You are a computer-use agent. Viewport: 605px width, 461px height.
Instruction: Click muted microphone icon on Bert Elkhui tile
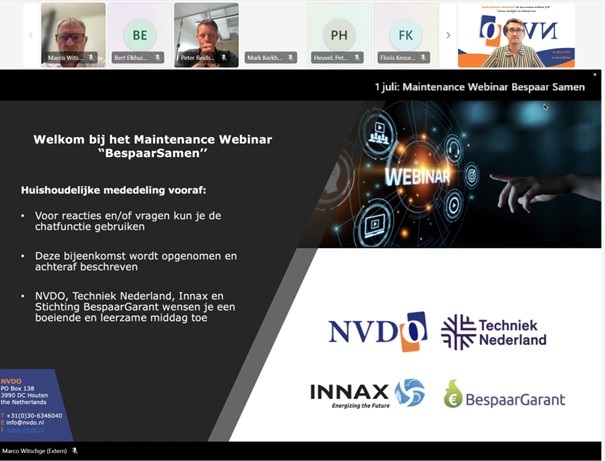click(158, 57)
